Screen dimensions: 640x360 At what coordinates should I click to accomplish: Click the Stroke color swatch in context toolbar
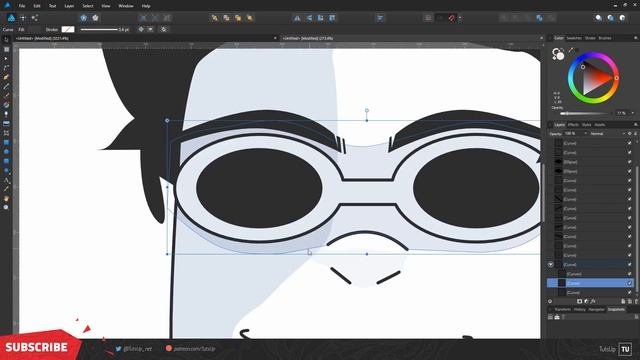tap(68, 29)
